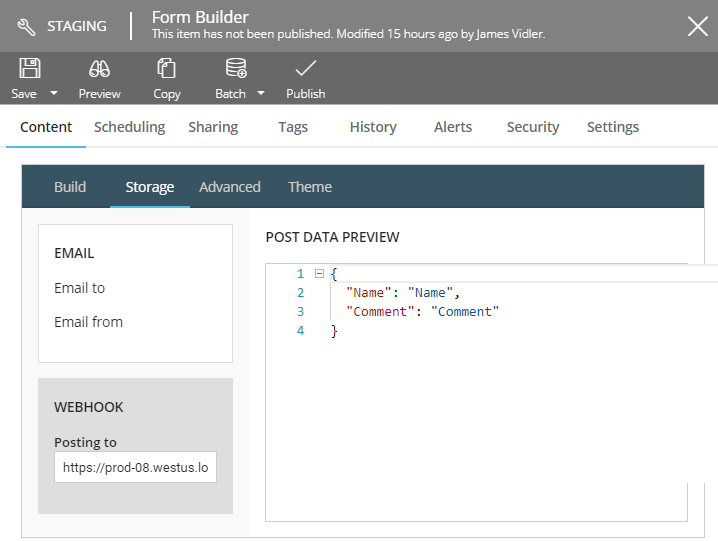Open the Scheduling tab
718x541 pixels.
[x=130, y=127]
